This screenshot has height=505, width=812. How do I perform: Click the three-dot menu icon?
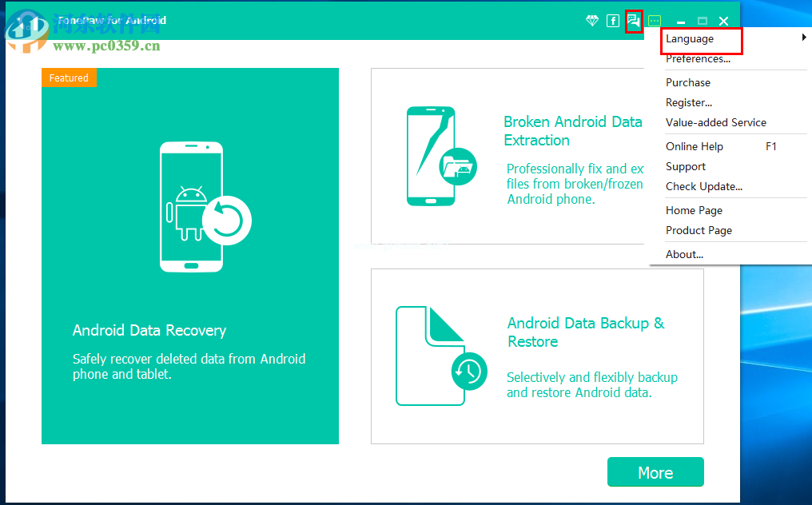tap(655, 21)
